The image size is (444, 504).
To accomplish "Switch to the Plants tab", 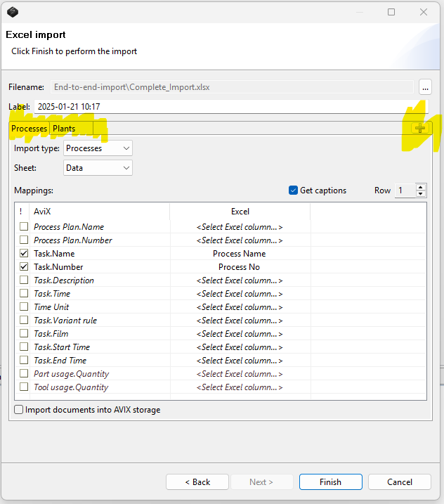I will [x=64, y=129].
